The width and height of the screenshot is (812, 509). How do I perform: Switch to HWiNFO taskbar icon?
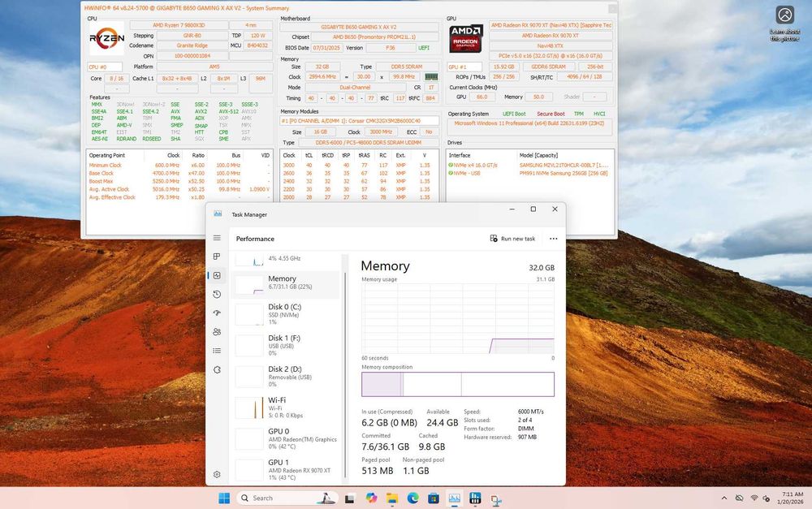(475, 498)
